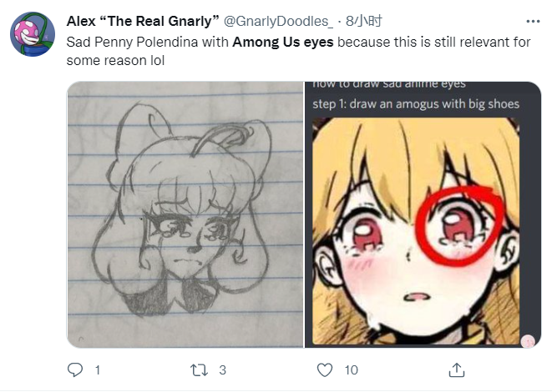552x392 pixels.
Task: Click the bold "Among Us eyes" text
Action: pos(283,41)
